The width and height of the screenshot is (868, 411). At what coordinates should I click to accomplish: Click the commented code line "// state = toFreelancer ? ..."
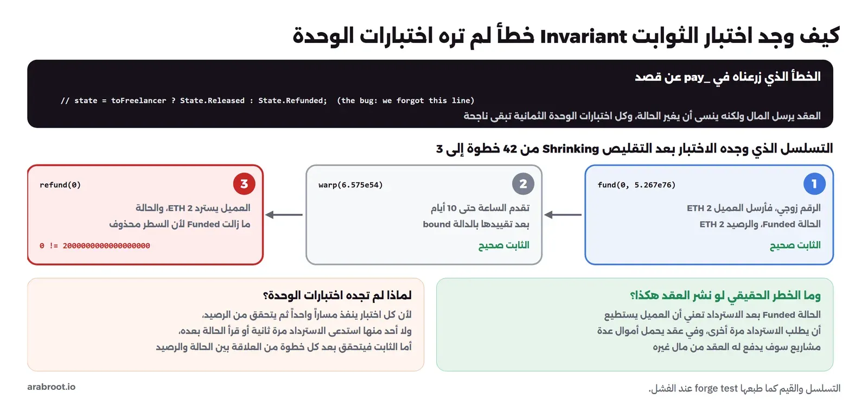click(267, 100)
